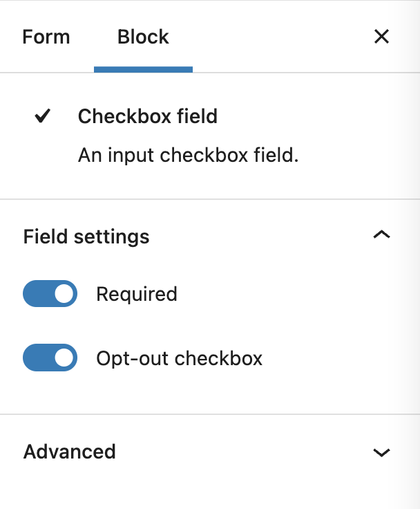This screenshot has height=509, width=420.
Task: Disable the Required toggle switch
Action: (50, 293)
